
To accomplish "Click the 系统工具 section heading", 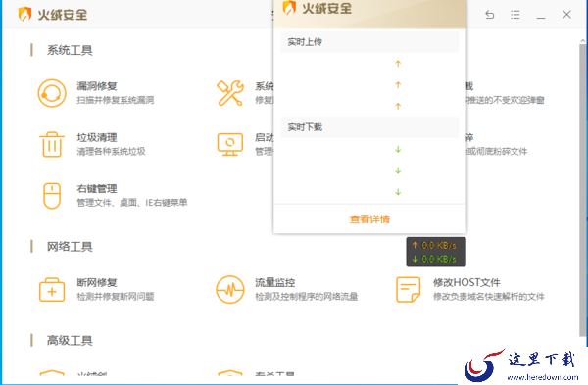I will pos(70,50).
